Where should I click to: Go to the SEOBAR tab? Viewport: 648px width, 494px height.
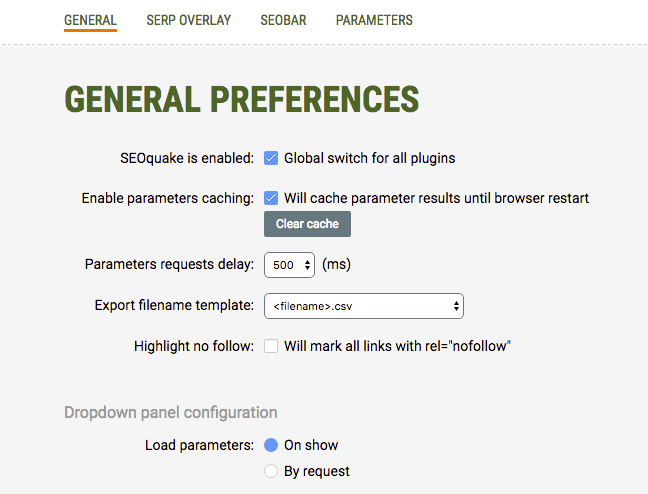click(283, 20)
